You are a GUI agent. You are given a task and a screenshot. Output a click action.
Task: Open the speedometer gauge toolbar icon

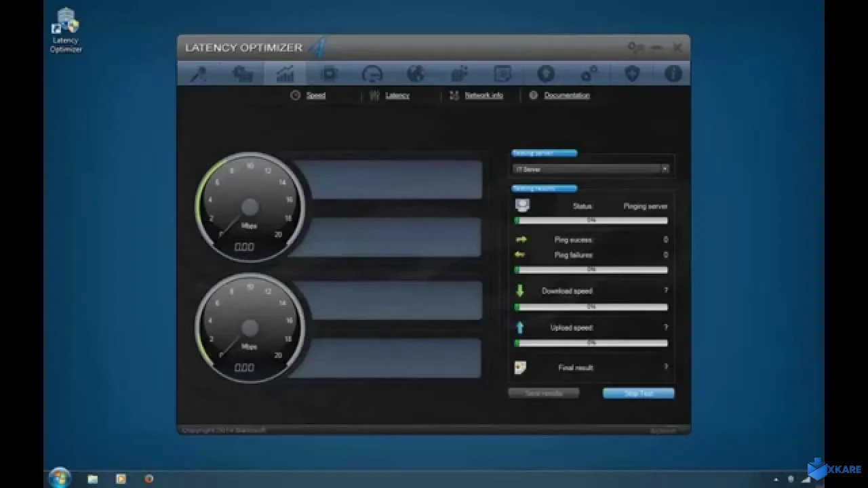click(x=372, y=73)
